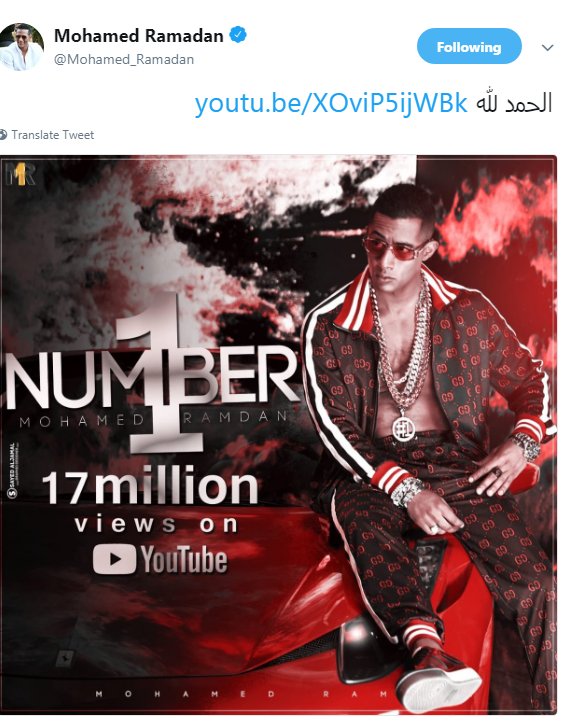Click the MR logo on the poster corner
The height and width of the screenshot is (726, 586).
pos(20,173)
